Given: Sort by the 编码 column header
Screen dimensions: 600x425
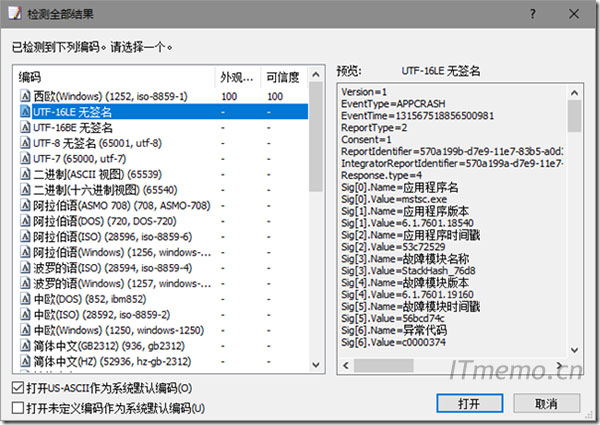Looking at the screenshot, I should pos(114,77).
